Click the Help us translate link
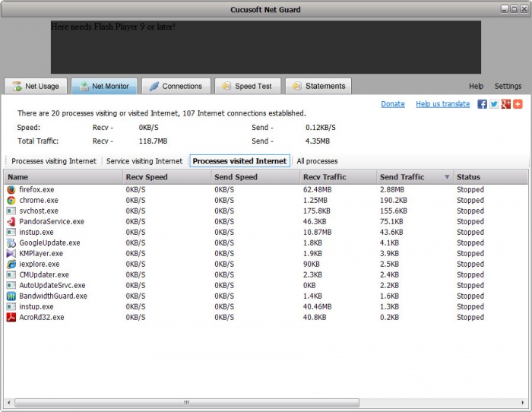Image resolution: width=532 pixels, height=412 pixels. (442, 104)
